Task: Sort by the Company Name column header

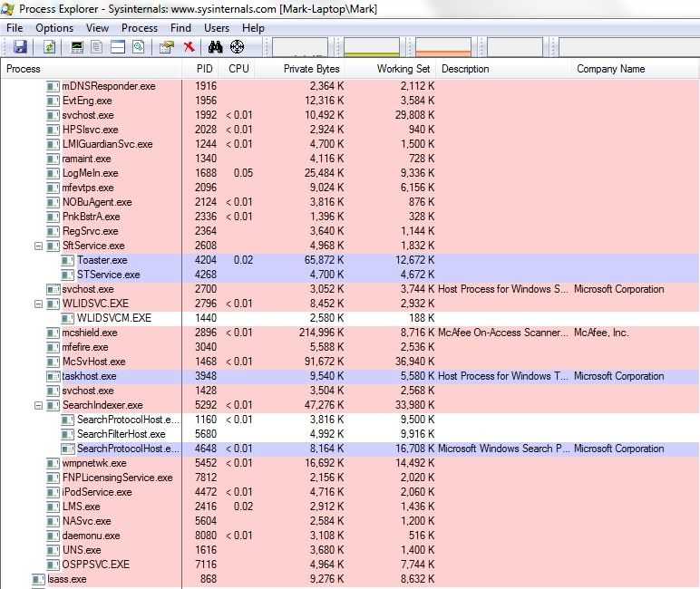Action: click(635, 69)
